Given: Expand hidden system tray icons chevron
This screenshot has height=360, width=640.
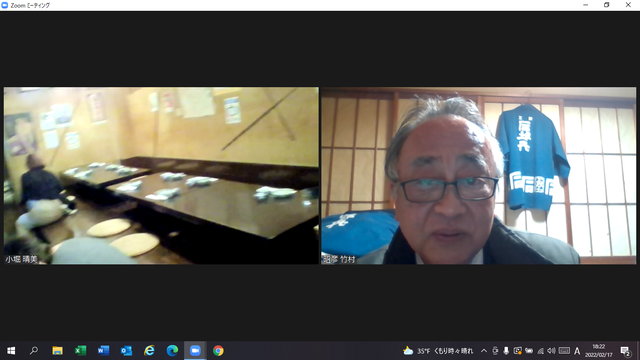Looking at the screenshot, I should (484, 351).
